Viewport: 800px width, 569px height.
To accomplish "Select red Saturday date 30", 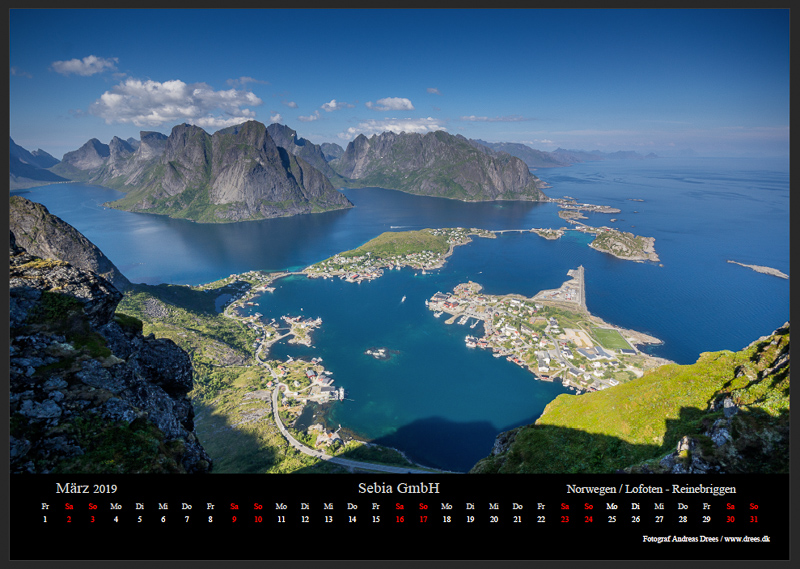I will click(x=730, y=519).
